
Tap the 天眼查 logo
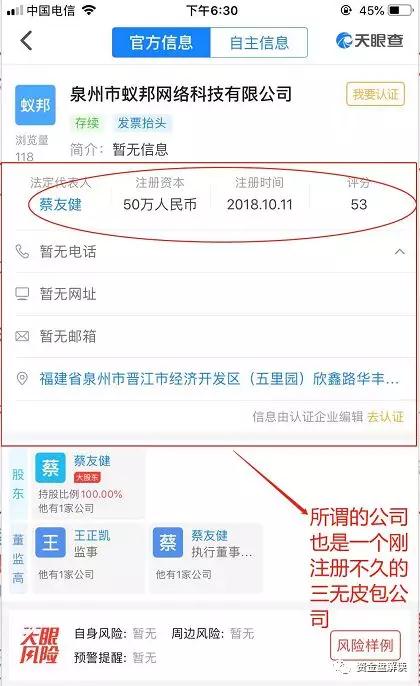[x=370, y=41]
